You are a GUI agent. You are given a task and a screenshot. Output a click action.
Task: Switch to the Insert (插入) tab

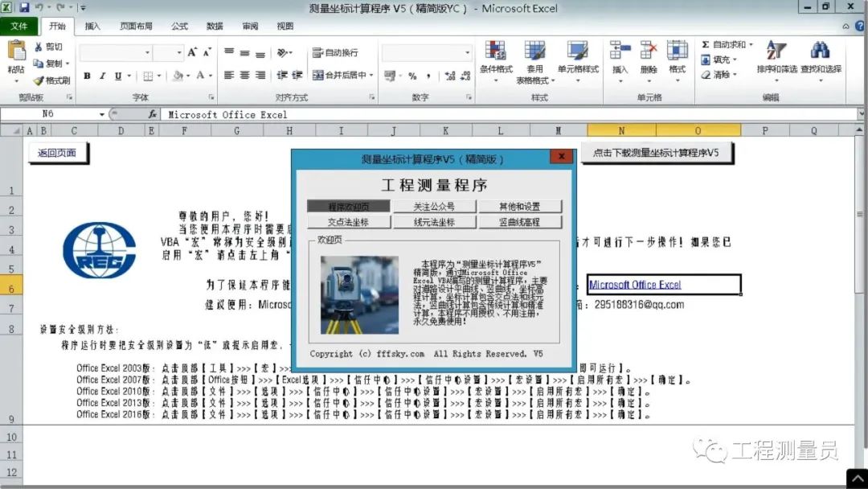92,26
